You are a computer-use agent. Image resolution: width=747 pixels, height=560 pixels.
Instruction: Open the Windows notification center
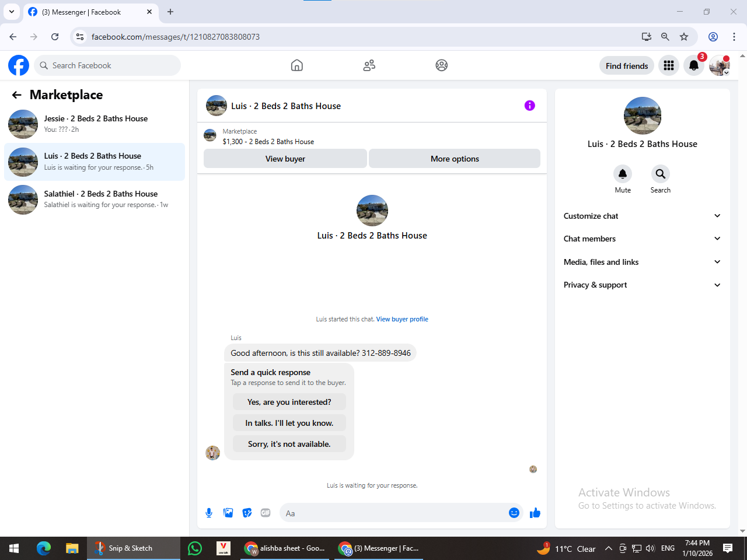728,548
